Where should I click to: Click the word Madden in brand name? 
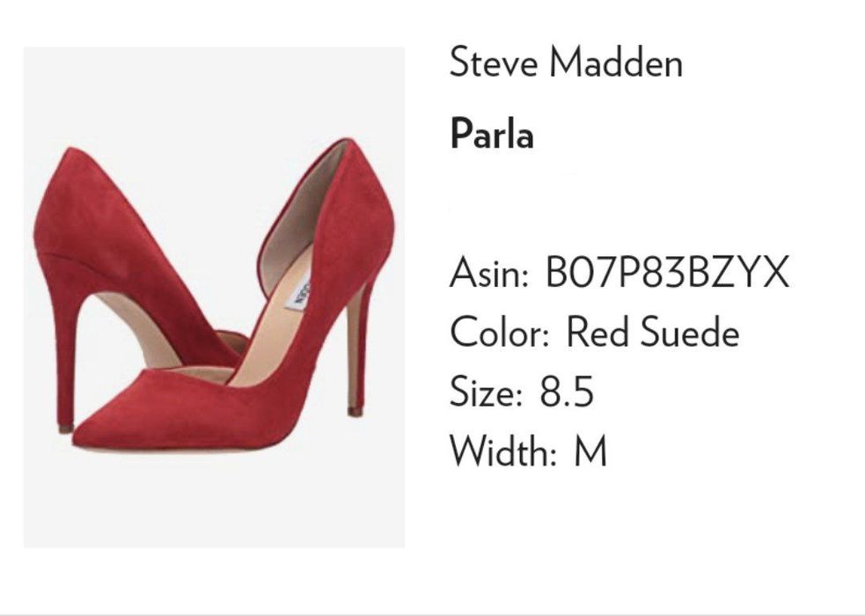616,62
